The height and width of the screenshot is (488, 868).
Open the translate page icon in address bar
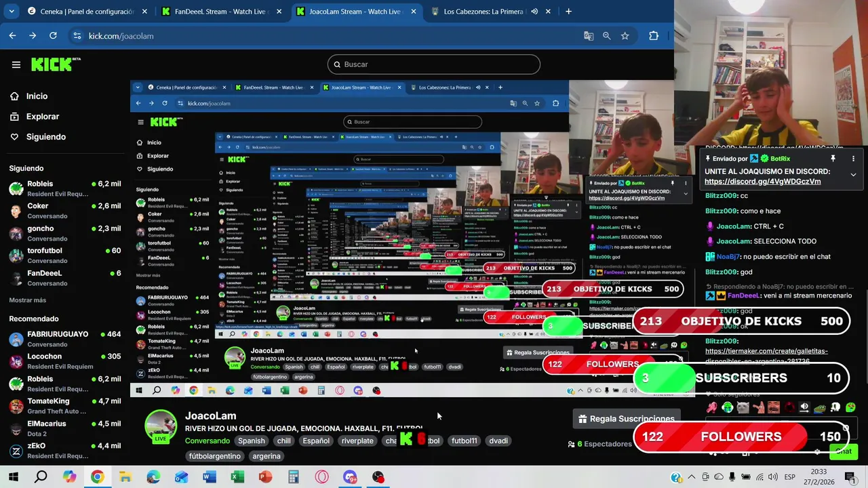click(x=589, y=36)
